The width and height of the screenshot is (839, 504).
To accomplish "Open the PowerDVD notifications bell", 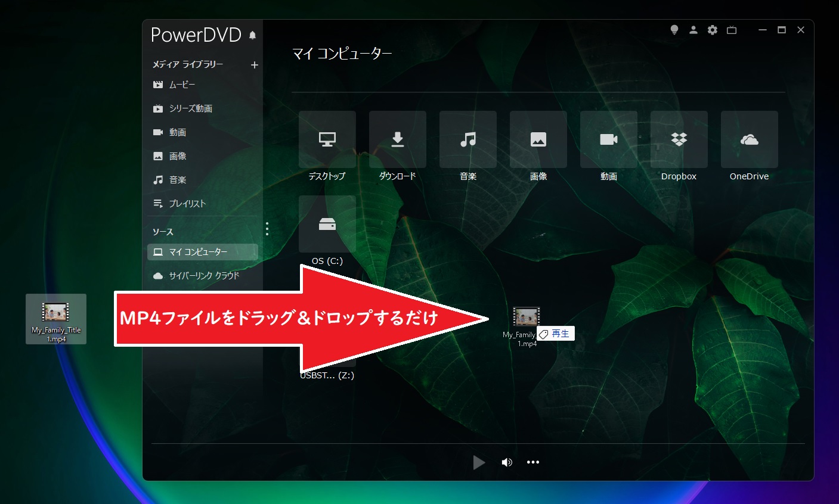I will [x=253, y=36].
